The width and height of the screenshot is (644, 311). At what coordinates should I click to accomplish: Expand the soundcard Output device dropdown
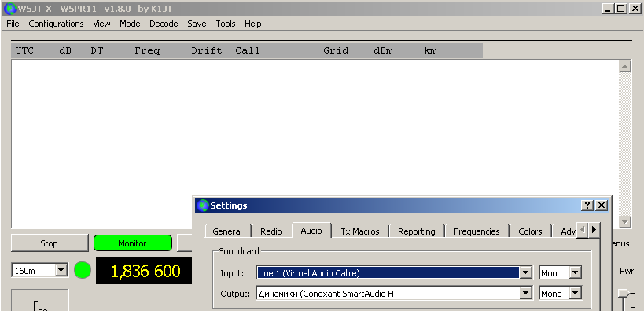click(526, 294)
